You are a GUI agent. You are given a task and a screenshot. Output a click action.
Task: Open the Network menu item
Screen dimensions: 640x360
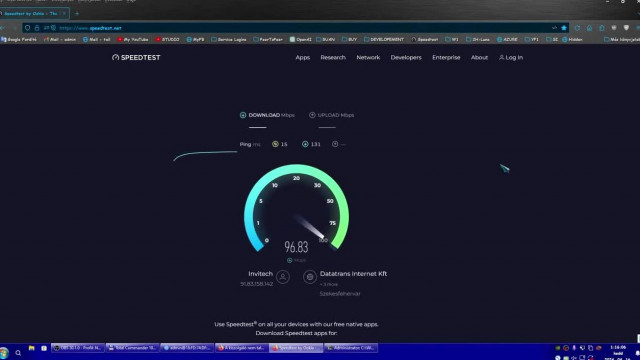coord(368,58)
